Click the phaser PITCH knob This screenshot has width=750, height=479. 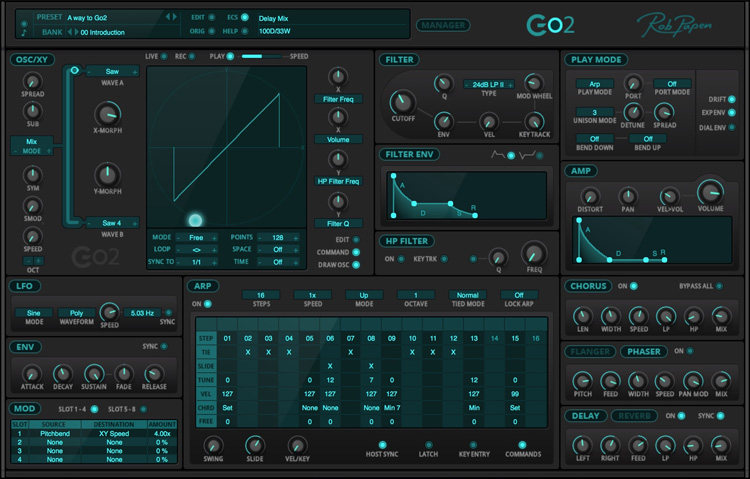click(582, 381)
